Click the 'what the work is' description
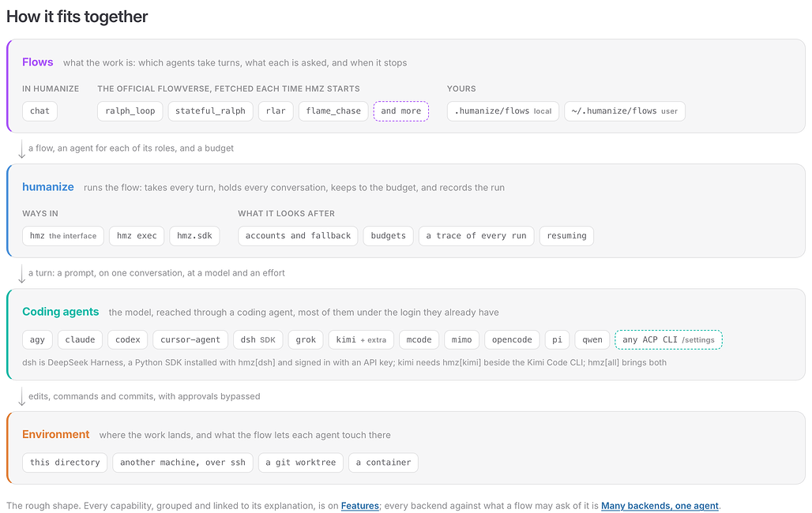The image size is (812, 513). coord(235,63)
